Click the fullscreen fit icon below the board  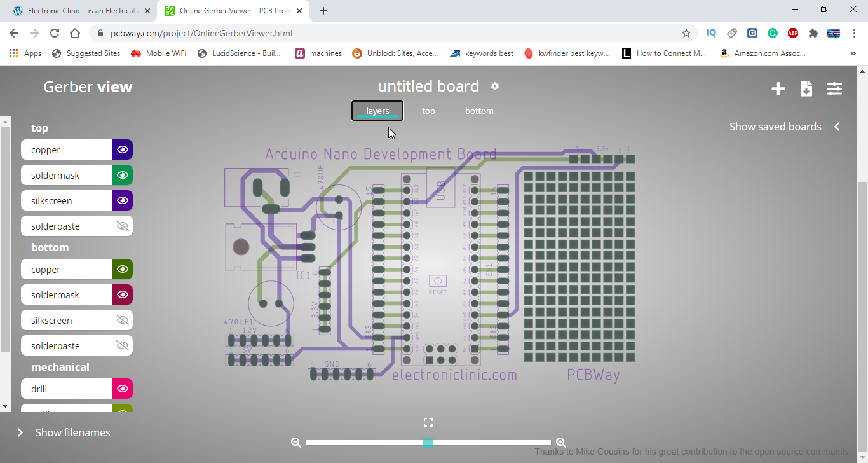click(x=428, y=422)
